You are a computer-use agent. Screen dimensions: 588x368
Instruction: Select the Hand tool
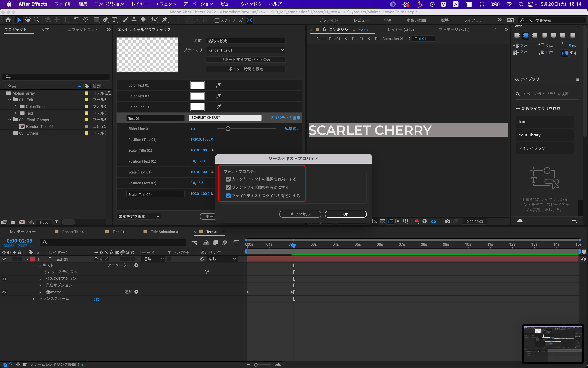click(28, 20)
